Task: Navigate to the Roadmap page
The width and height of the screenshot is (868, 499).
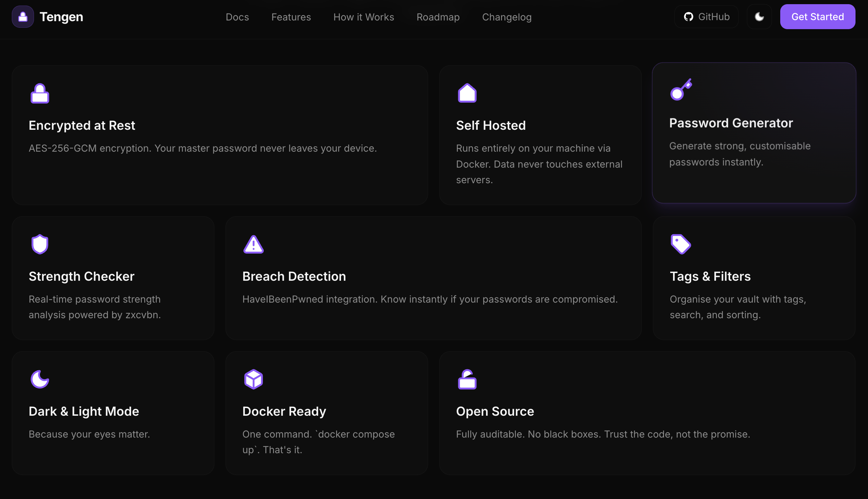Action: [x=438, y=17]
